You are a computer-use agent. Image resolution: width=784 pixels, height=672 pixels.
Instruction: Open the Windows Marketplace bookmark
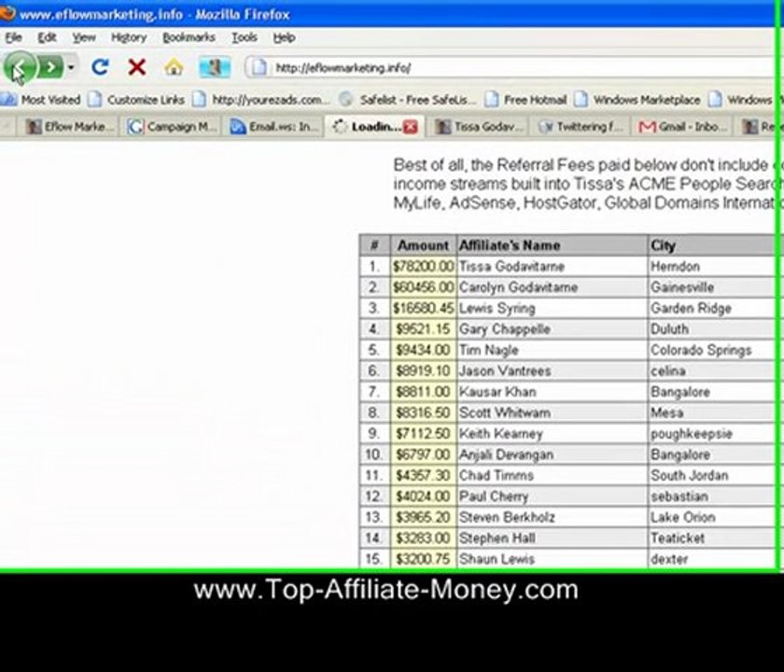637,100
